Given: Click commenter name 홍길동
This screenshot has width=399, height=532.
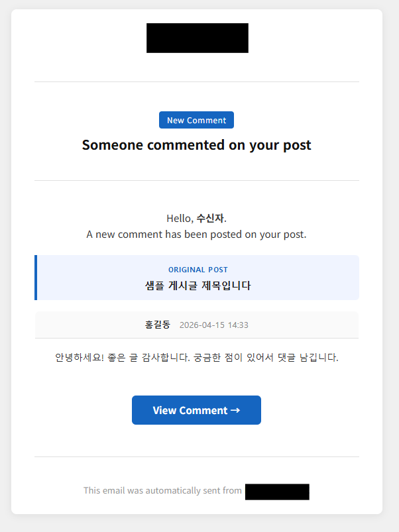Looking at the screenshot, I should [x=157, y=325].
